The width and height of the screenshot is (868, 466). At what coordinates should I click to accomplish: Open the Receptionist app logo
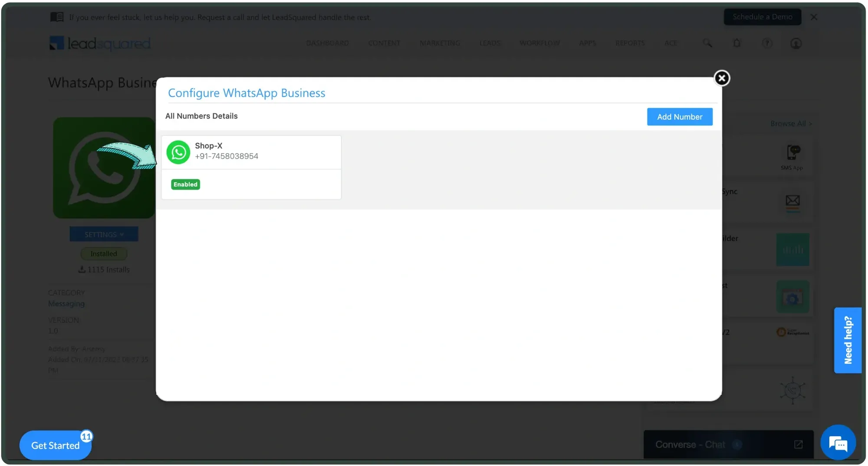tap(792, 332)
